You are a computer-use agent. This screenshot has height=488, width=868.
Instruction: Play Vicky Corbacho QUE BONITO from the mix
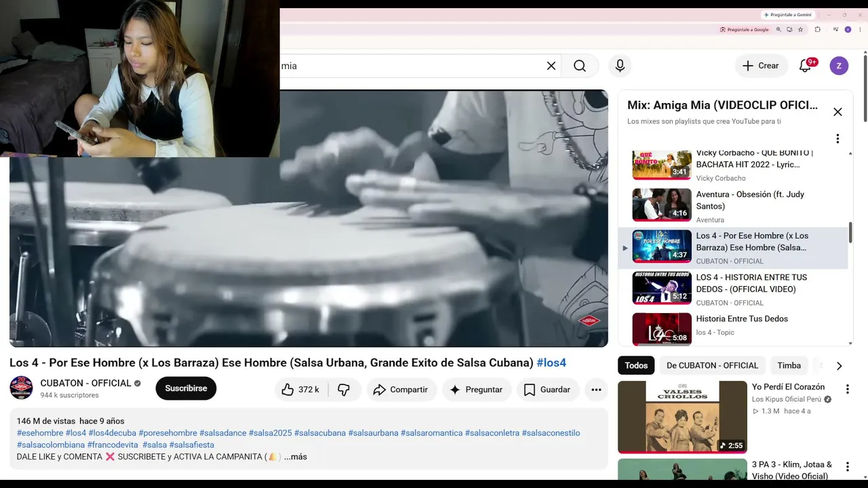[x=662, y=165]
